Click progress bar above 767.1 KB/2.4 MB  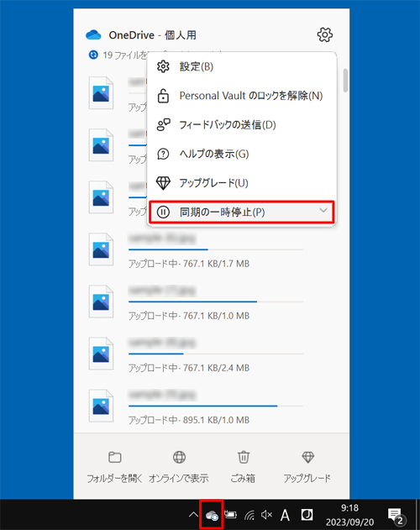(216, 354)
